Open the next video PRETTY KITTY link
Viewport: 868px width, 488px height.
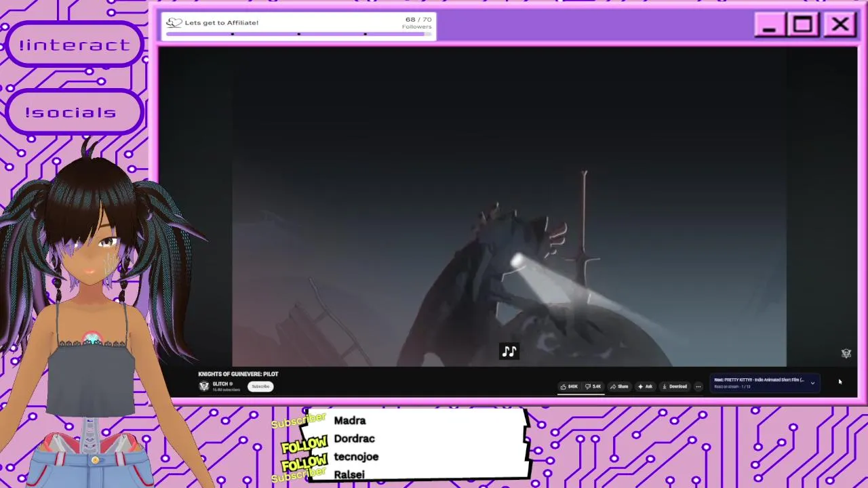759,380
